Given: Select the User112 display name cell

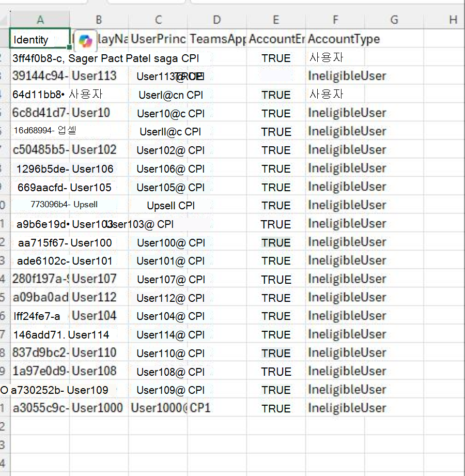Looking at the screenshot, I should pos(99,297).
